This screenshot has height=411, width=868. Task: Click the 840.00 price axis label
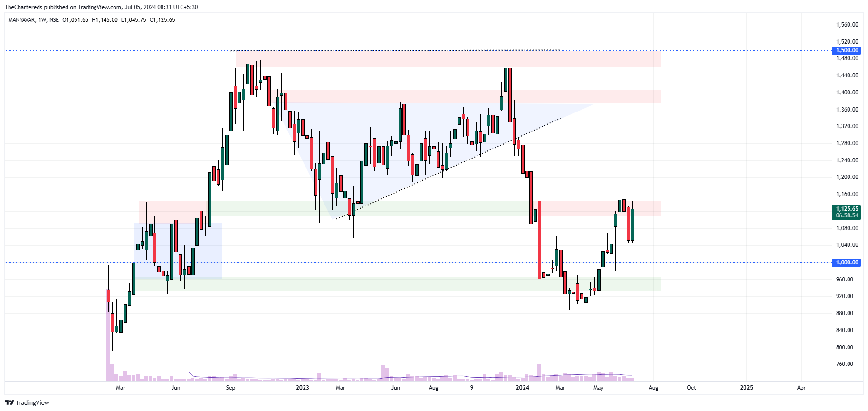click(x=845, y=330)
